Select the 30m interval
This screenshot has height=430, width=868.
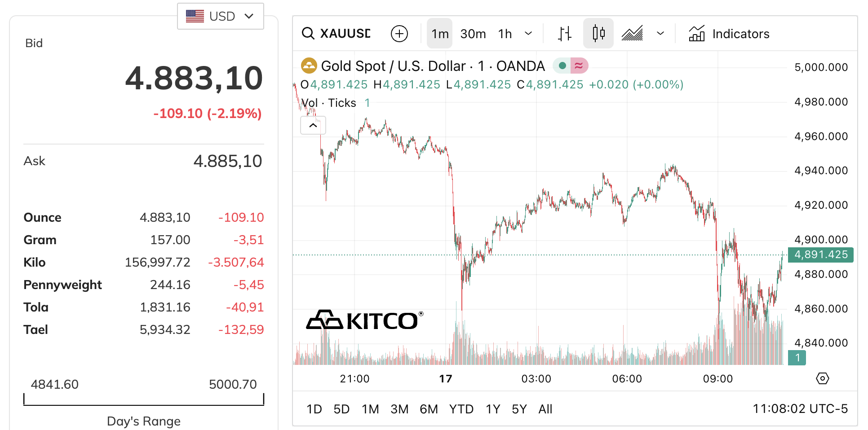(473, 34)
